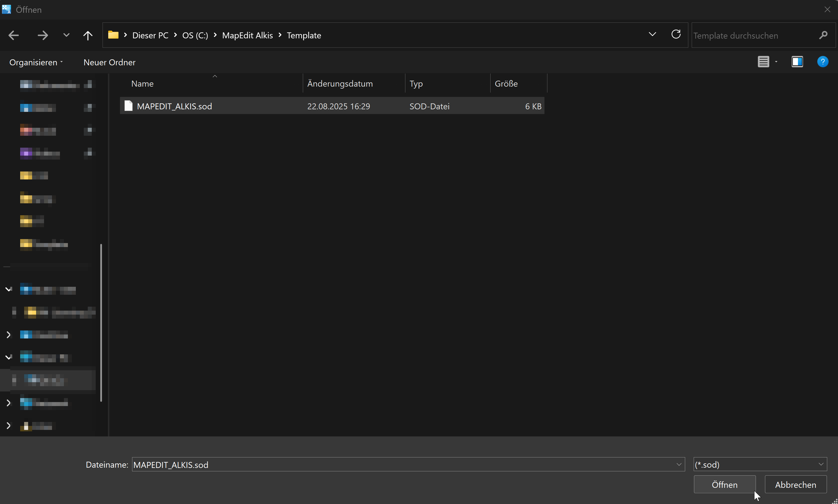838x504 pixels.
Task: Click MapEdit Alkis in breadcrumb path
Action: (247, 35)
